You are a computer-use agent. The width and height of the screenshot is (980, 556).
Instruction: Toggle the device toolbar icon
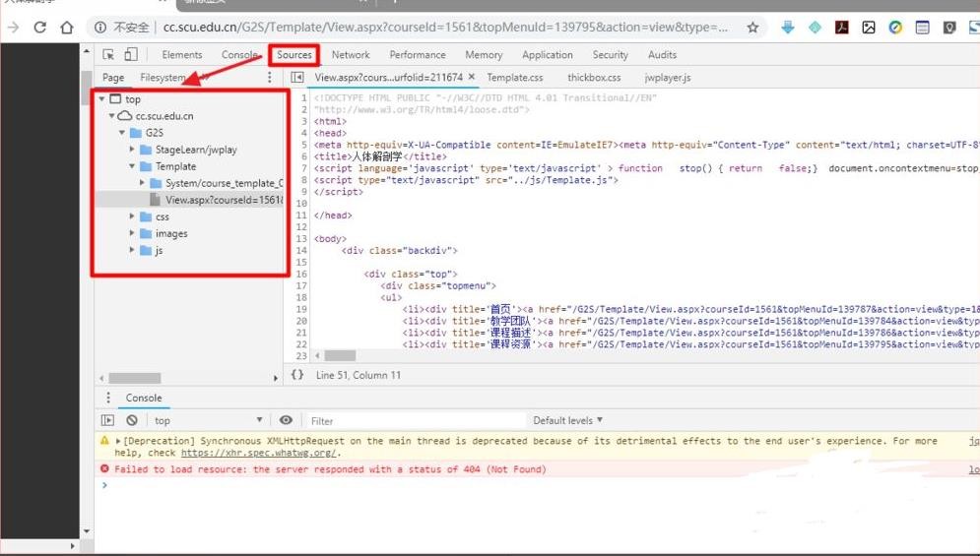131,54
